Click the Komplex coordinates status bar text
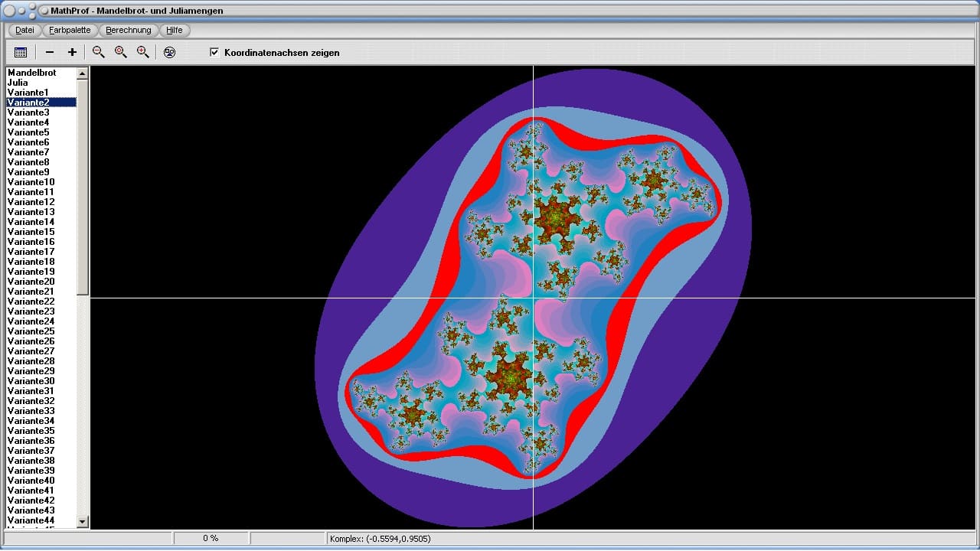 (380, 539)
